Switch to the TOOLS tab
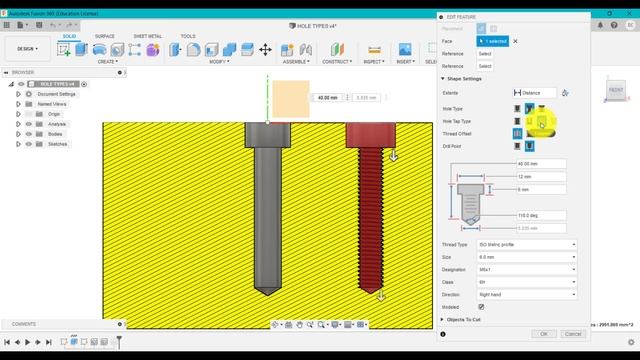 point(188,36)
